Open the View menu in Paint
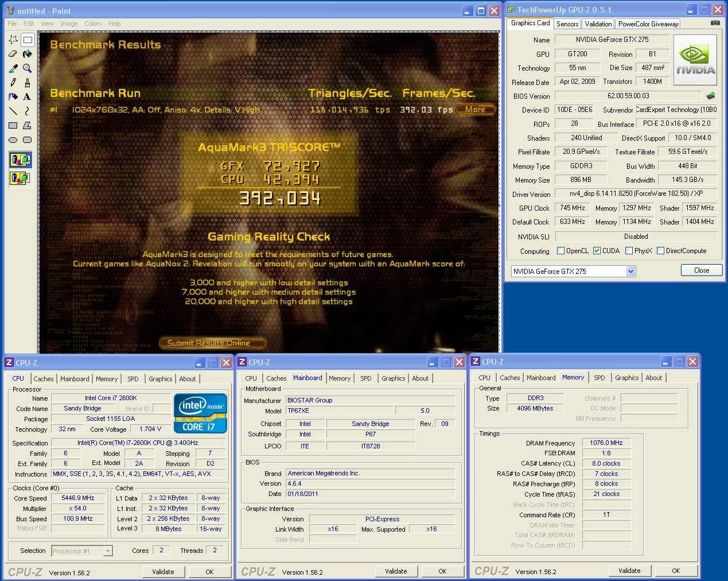The image size is (728, 581). (47, 24)
